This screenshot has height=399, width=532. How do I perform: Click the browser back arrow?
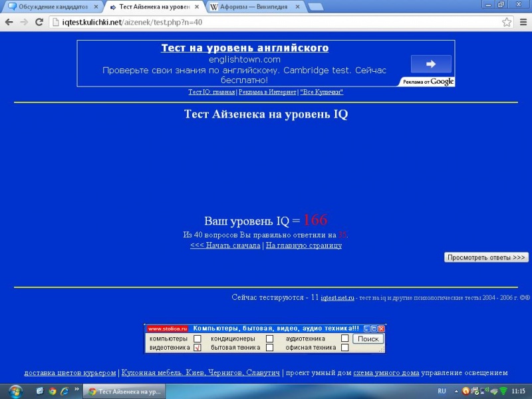[x=9, y=22]
